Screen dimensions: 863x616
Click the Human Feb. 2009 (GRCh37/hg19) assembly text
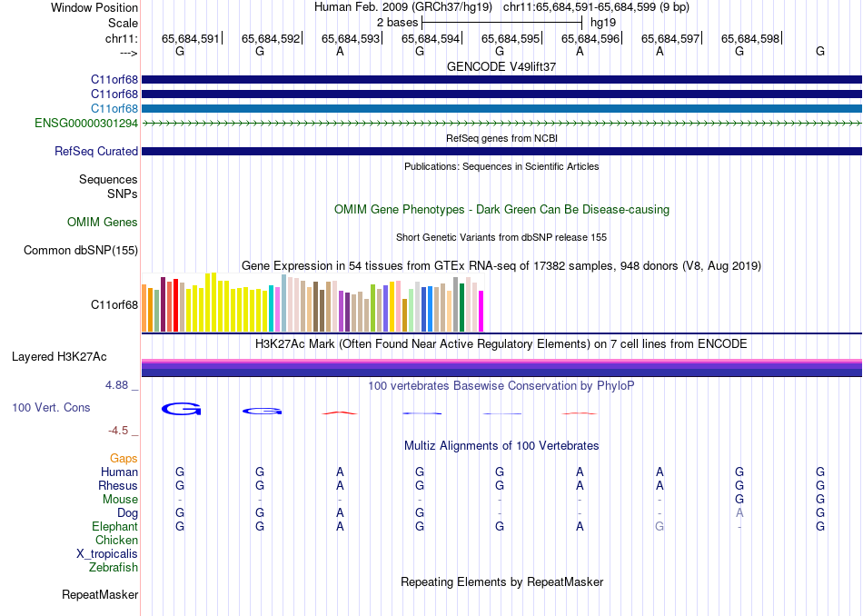point(402,7)
